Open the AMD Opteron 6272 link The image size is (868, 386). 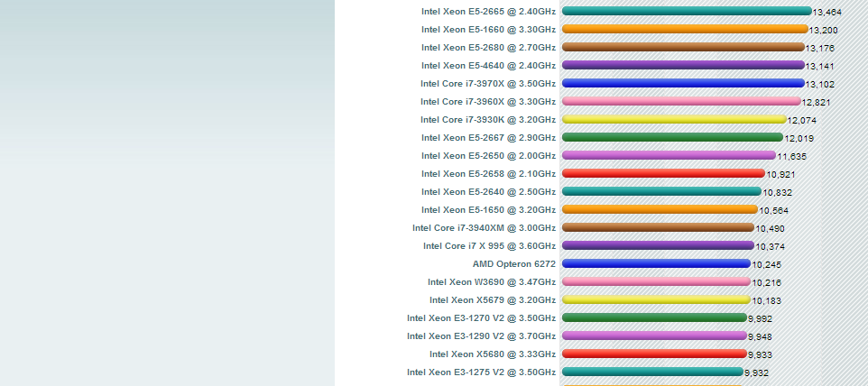click(x=514, y=264)
